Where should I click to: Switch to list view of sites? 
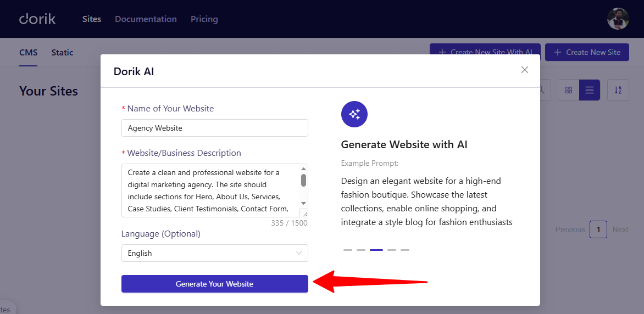(x=590, y=90)
